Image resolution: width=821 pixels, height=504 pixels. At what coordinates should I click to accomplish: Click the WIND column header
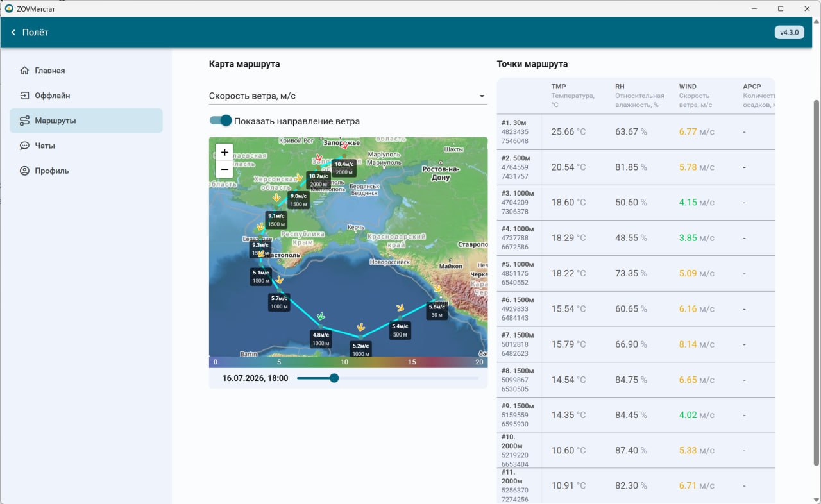pyautogui.click(x=688, y=87)
